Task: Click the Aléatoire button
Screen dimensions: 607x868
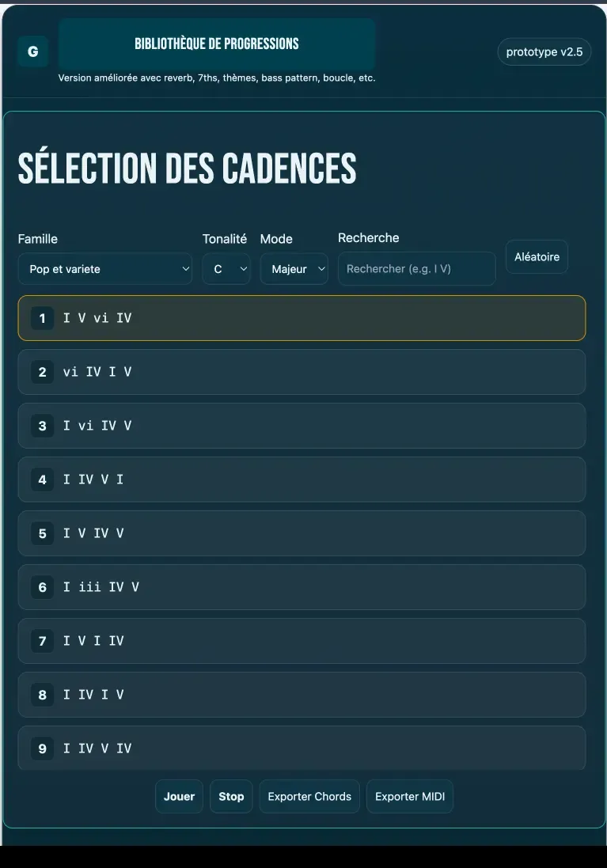Action: click(537, 256)
